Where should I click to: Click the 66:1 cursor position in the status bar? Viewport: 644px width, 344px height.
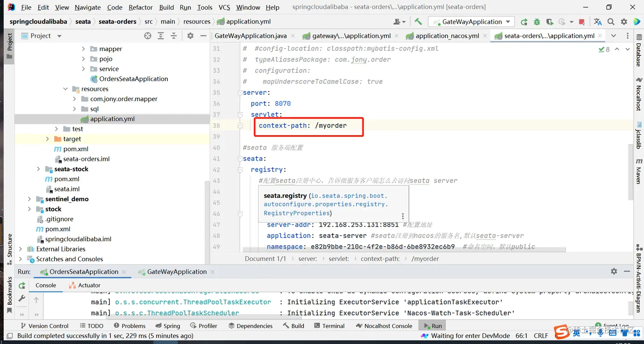pos(521,336)
